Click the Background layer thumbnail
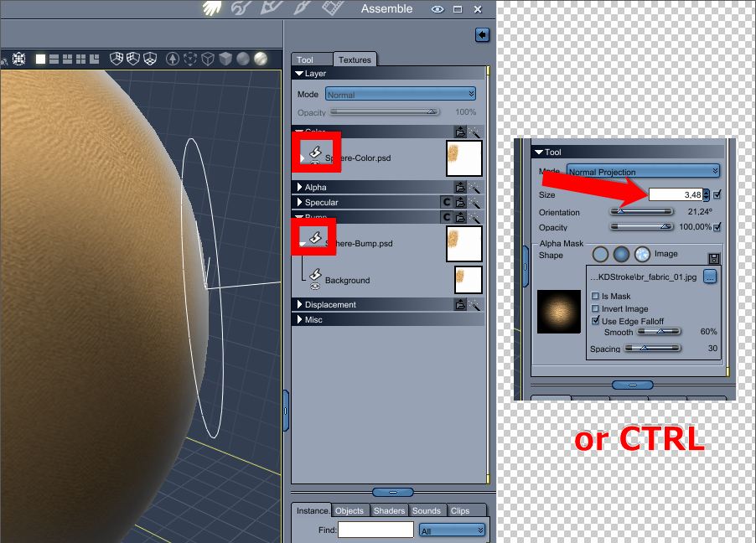 (469, 280)
